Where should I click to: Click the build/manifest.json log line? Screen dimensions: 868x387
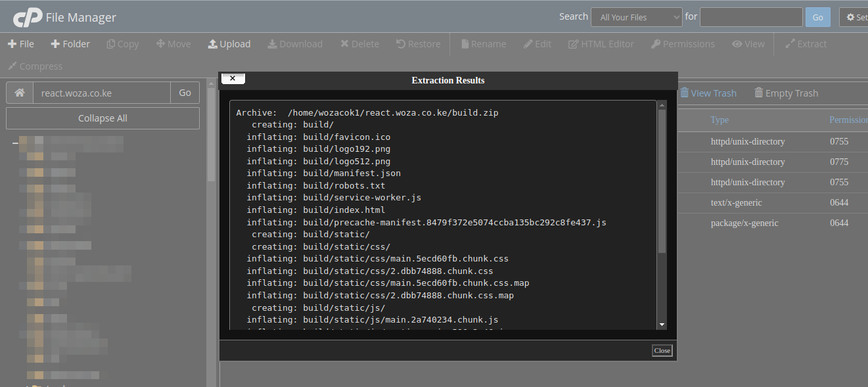tap(323, 173)
